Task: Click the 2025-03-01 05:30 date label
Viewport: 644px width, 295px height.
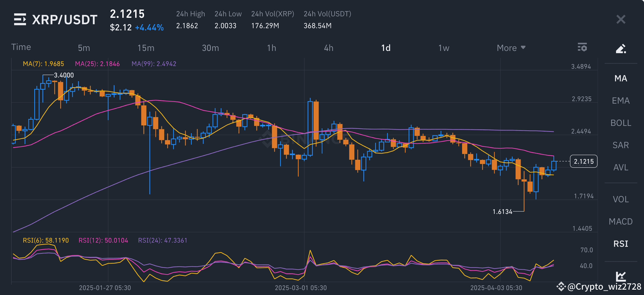Action: click(301, 288)
